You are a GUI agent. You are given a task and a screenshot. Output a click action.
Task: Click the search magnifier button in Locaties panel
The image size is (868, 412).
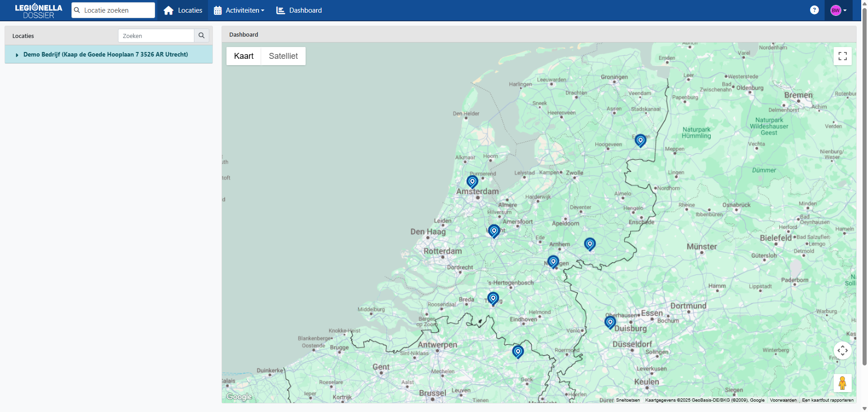202,36
